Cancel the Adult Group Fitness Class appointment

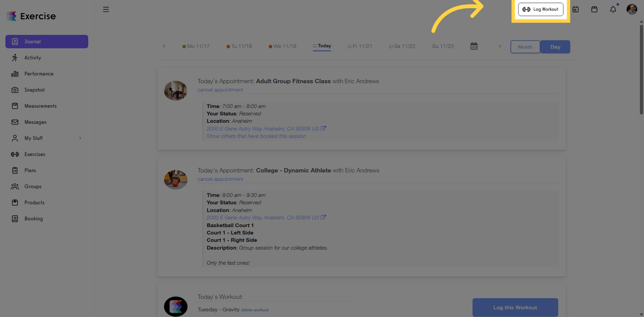[220, 90]
